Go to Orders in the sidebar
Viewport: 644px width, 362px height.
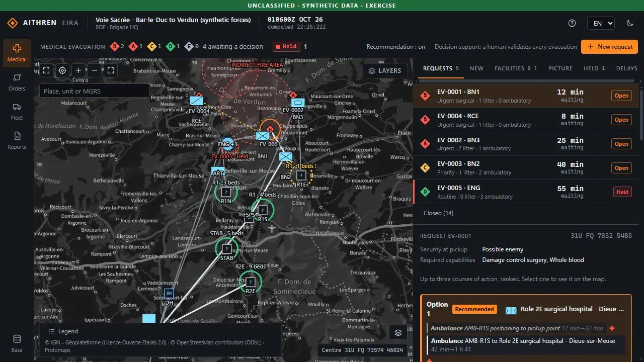pos(17,82)
